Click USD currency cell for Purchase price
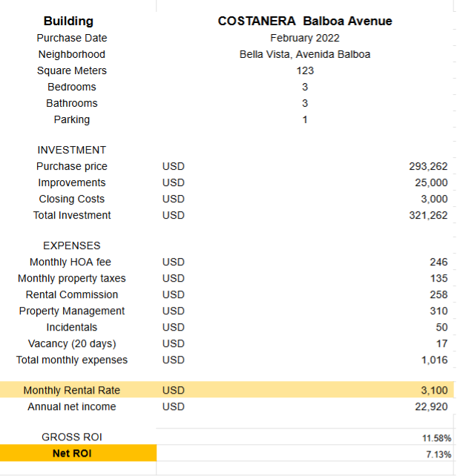Image resolution: width=457 pixels, height=476 pixels. pyautogui.click(x=173, y=166)
